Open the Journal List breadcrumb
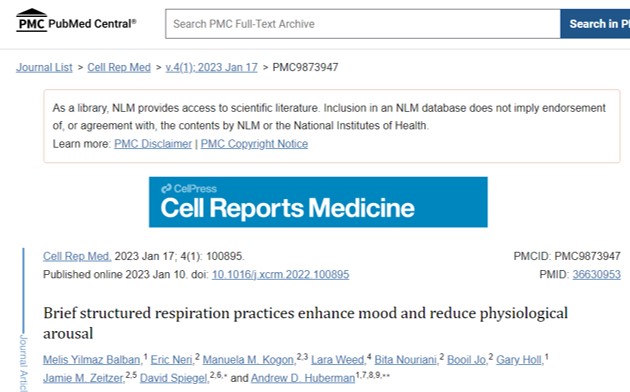This screenshot has height=392, width=630. [44, 67]
